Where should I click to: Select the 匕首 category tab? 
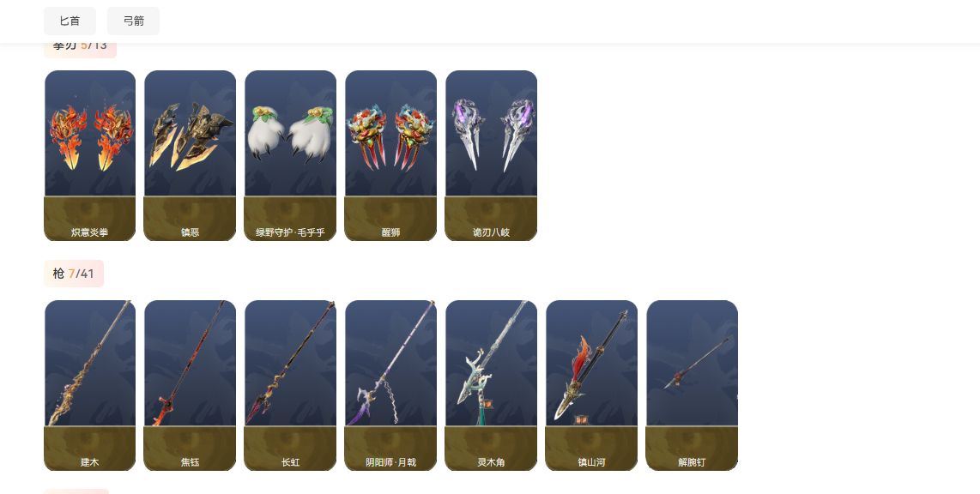click(70, 21)
